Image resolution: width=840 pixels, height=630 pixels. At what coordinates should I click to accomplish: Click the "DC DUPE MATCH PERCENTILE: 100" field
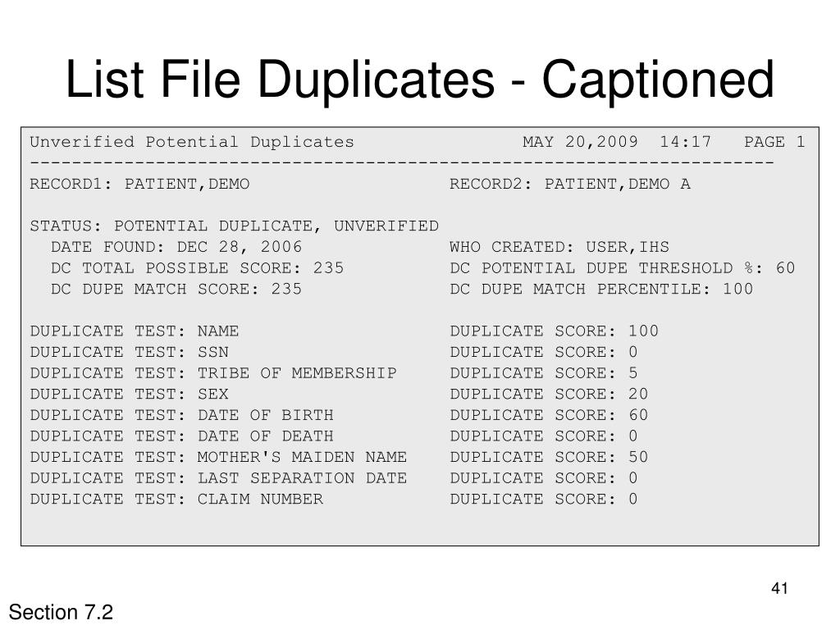[x=601, y=289]
